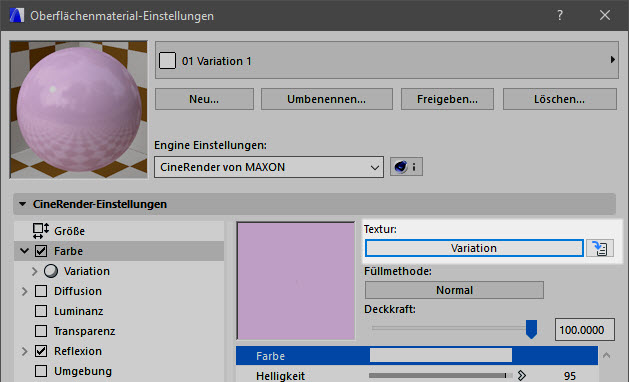The width and height of the screenshot is (629, 382).
Task: Click the Löschen button
Action: tap(560, 99)
